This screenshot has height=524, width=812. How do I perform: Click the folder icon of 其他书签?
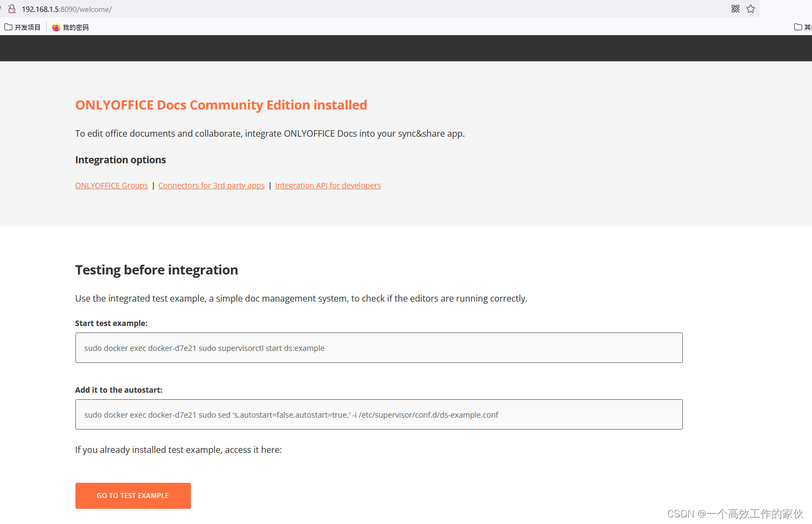pyautogui.click(x=798, y=26)
